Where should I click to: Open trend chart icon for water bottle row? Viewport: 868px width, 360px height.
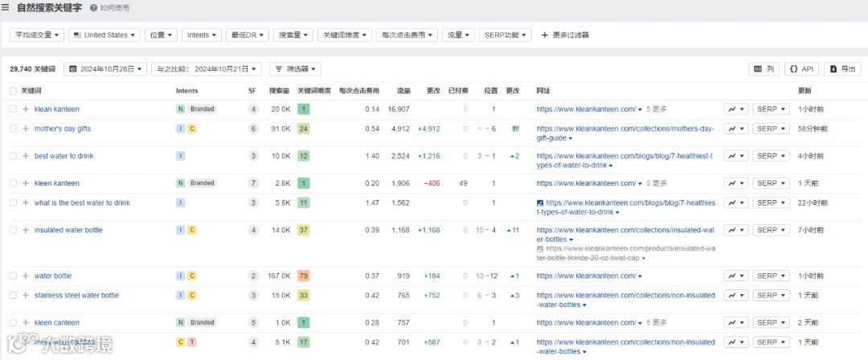click(x=736, y=276)
